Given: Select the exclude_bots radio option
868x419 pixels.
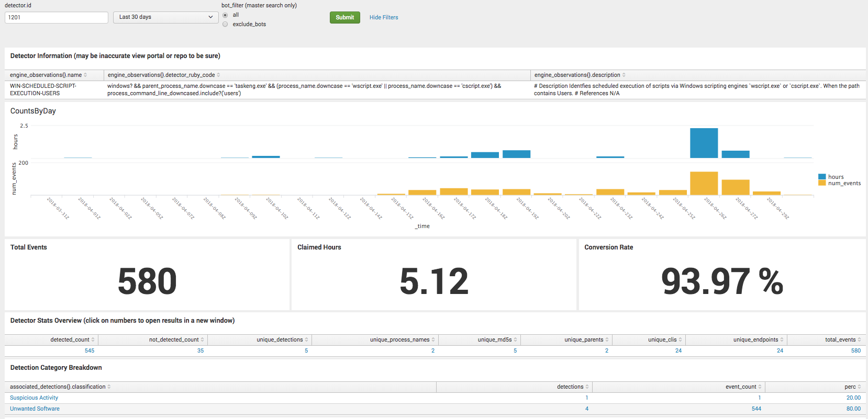Looking at the screenshot, I should [225, 24].
